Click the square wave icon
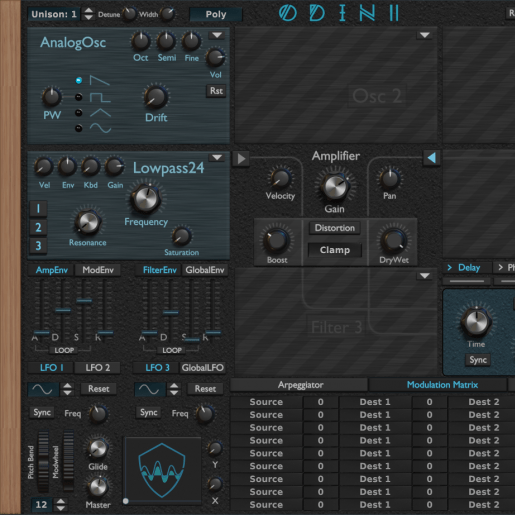Viewport: 515px width, 515px height. click(100, 97)
